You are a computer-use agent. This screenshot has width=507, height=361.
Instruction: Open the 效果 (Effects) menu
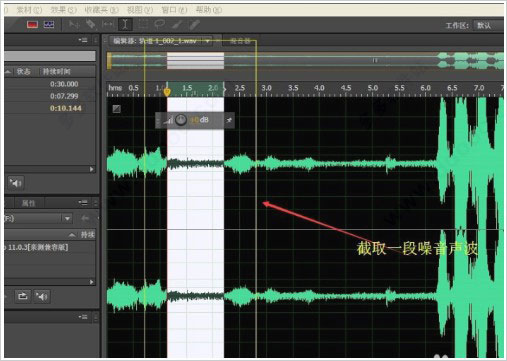[x=63, y=10]
